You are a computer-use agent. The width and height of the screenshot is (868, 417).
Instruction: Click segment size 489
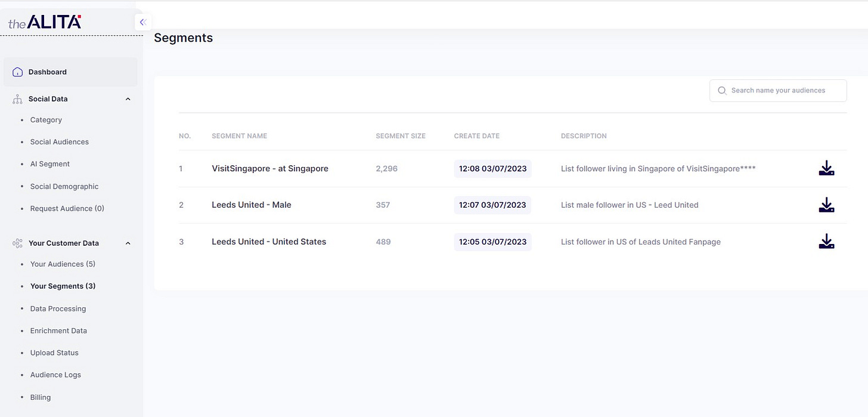click(383, 242)
